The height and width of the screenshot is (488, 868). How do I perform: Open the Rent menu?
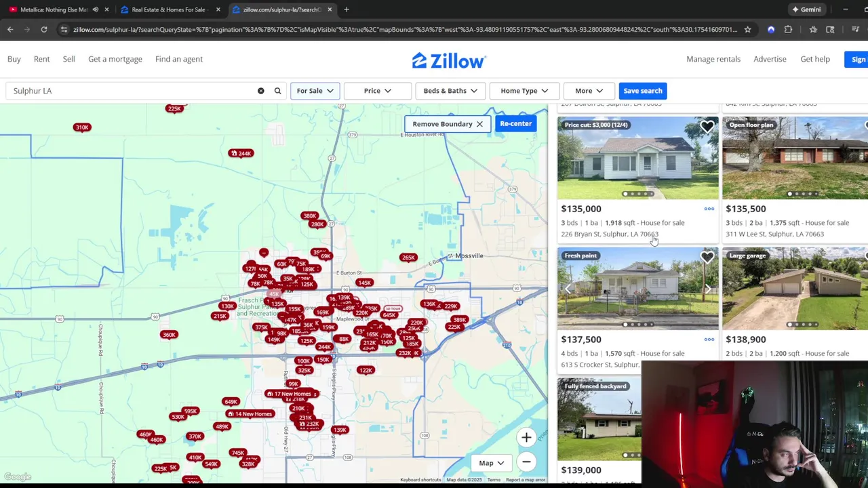pyautogui.click(x=41, y=59)
